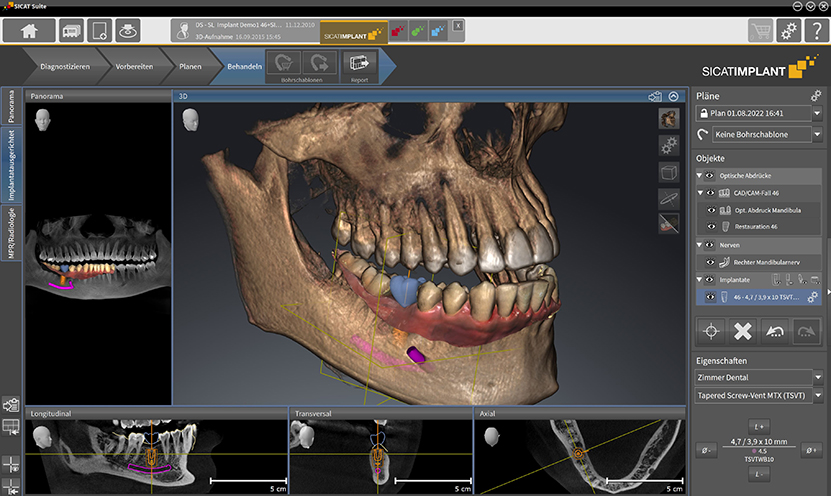Click the workspace screenshot icon on the left toolbar
Image resolution: width=831 pixels, height=496 pixels.
point(11,405)
